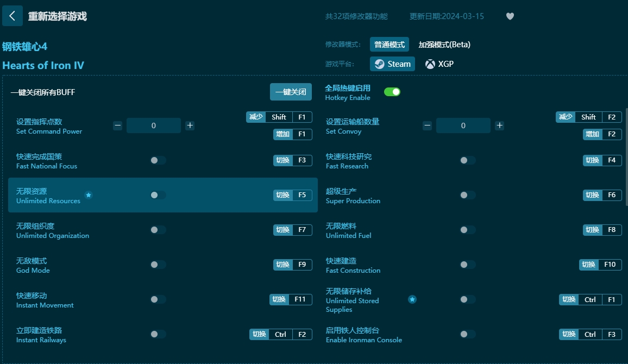Click Ctrl F3 hotkey for Ironman Console
This screenshot has height=364, width=628.
[591, 334]
